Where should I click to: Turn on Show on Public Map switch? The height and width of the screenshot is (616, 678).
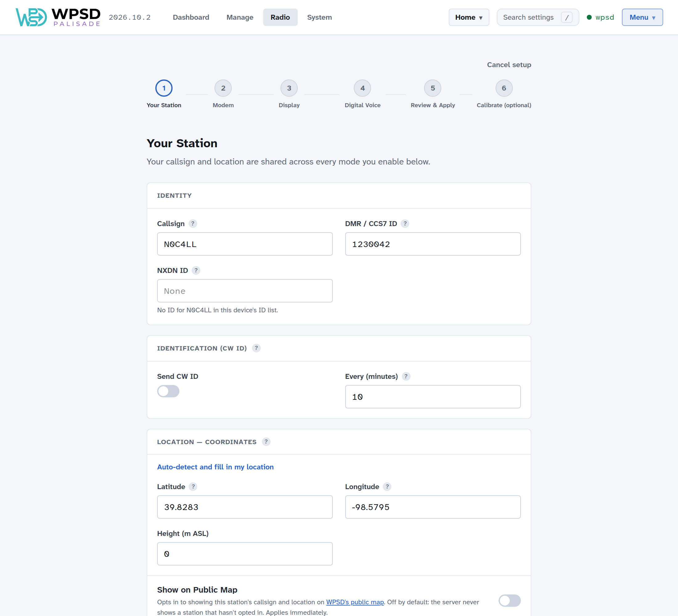pos(509,600)
